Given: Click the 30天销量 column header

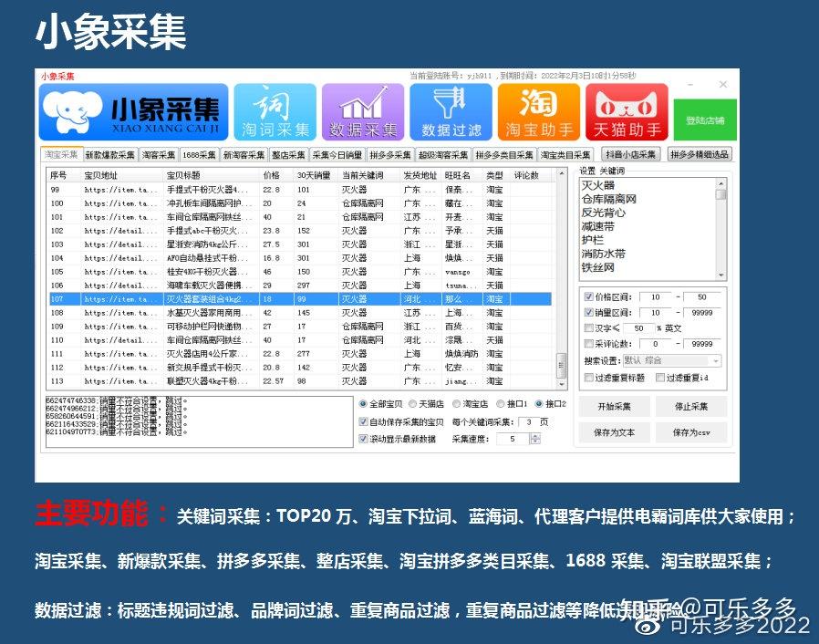Looking at the screenshot, I should (315, 175).
